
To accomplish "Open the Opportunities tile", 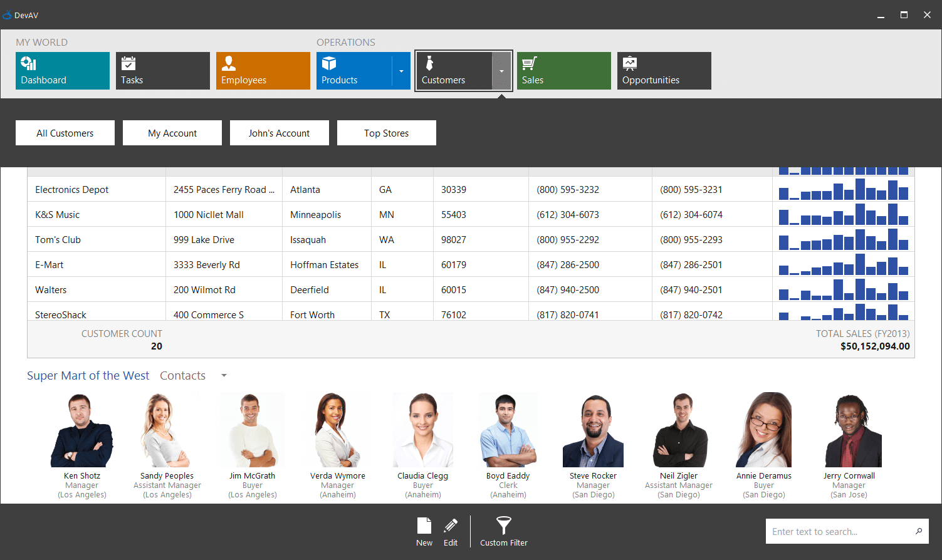I will pyautogui.click(x=664, y=71).
